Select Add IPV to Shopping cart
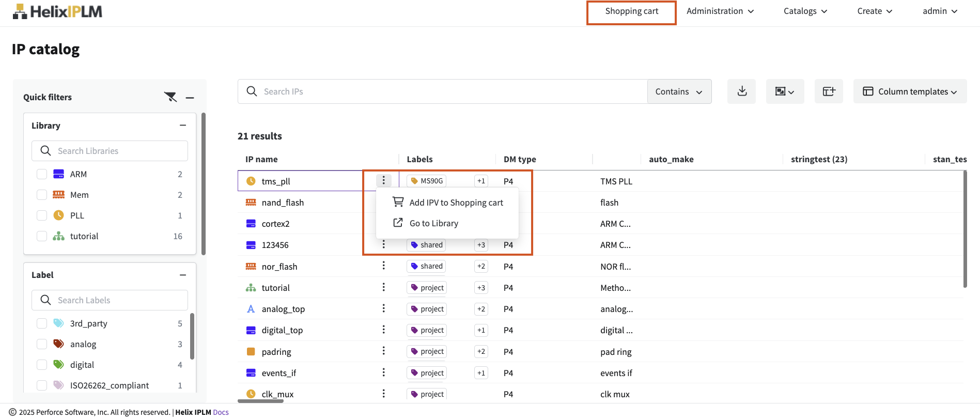The height and width of the screenshot is (420, 980). tap(456, 203)
